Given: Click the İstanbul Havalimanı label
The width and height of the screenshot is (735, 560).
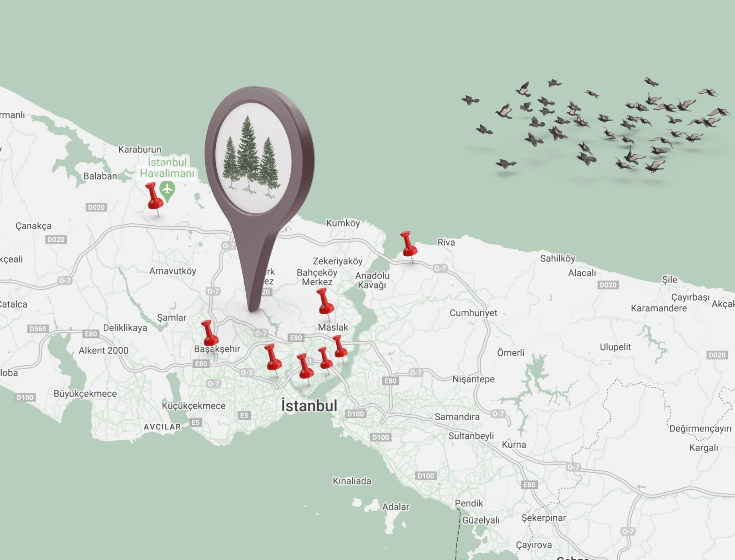Looking at the screenshot, I should coord(167,168).
